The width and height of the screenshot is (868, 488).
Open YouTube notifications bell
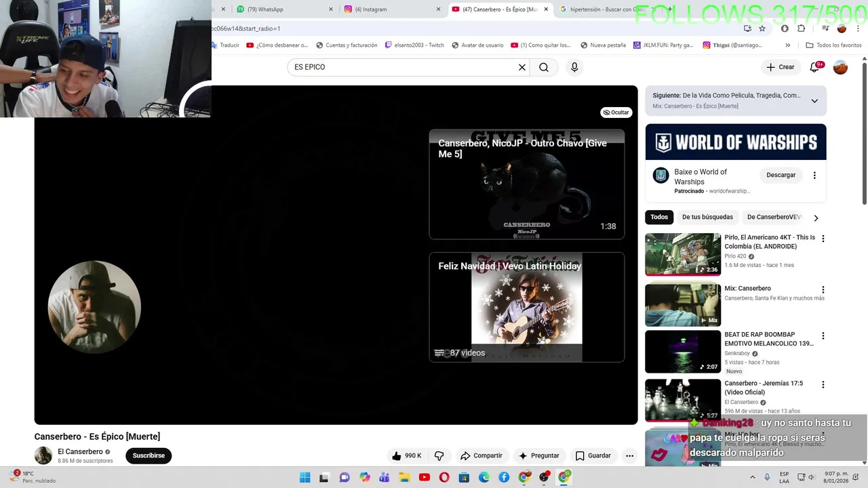tap(815, 67)
